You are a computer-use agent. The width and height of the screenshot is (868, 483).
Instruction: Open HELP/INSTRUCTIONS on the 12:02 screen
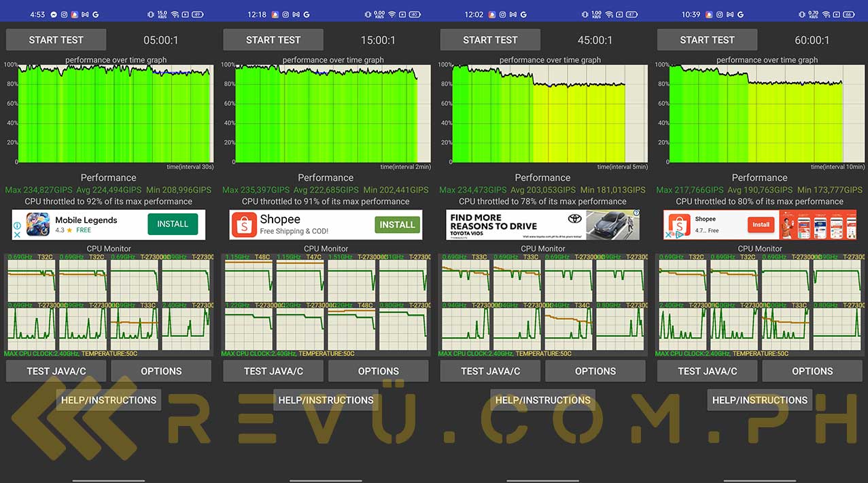(x=542, y=400)
